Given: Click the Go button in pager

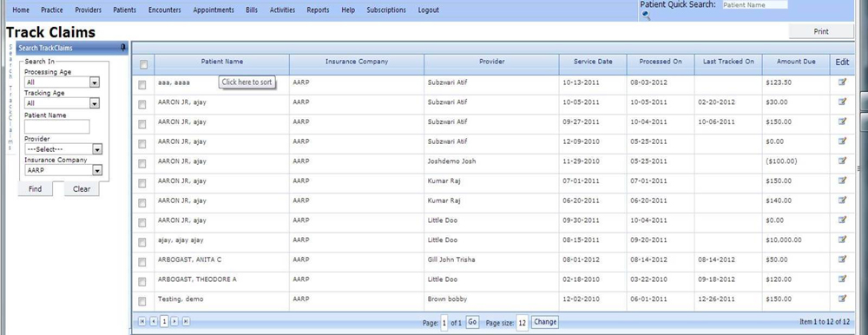Looking at the screenshot, I should pos(472,322).
